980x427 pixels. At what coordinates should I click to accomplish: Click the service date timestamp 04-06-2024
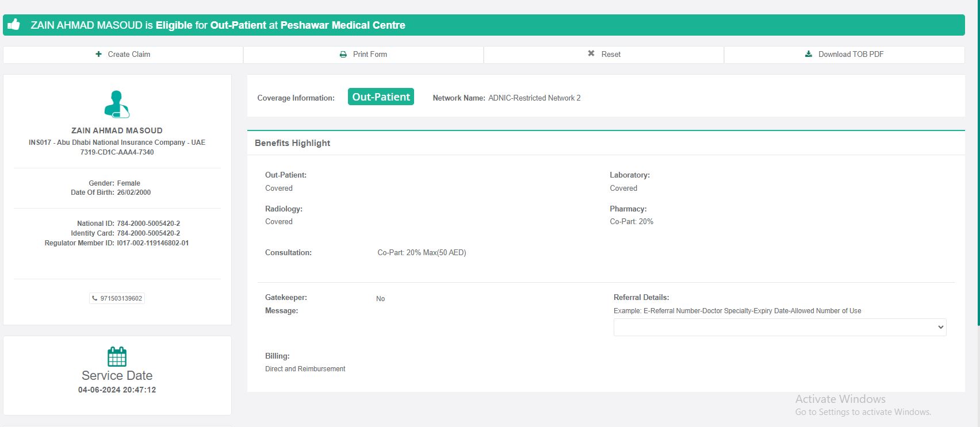(x=117, y=390)
